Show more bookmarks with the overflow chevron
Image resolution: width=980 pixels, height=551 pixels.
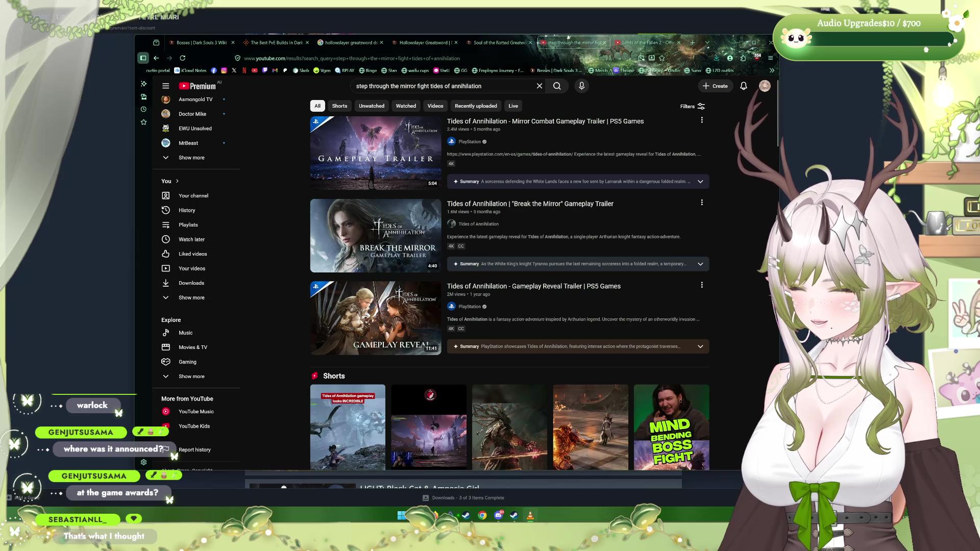772,70
